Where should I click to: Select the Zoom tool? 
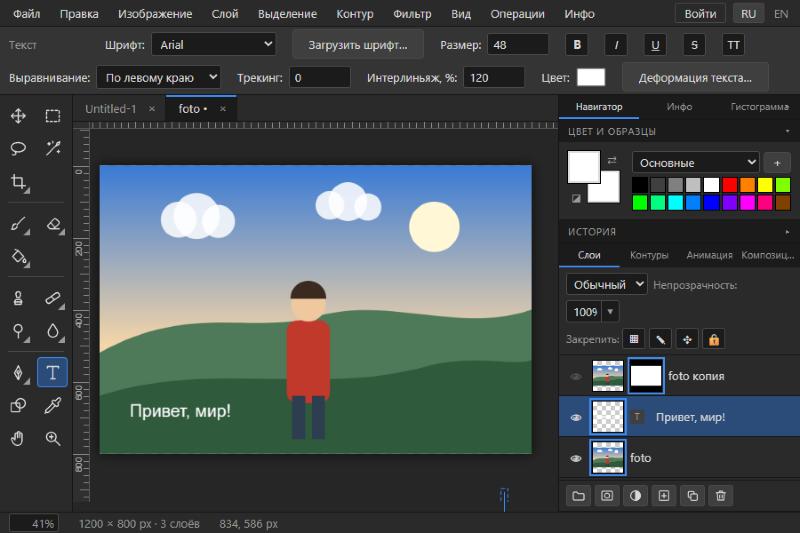pos(53,439)
